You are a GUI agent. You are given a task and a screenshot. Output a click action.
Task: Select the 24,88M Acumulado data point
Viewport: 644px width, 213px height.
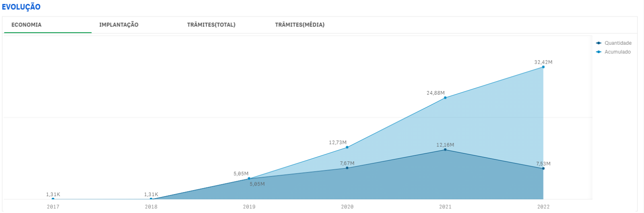click(445, 98)
